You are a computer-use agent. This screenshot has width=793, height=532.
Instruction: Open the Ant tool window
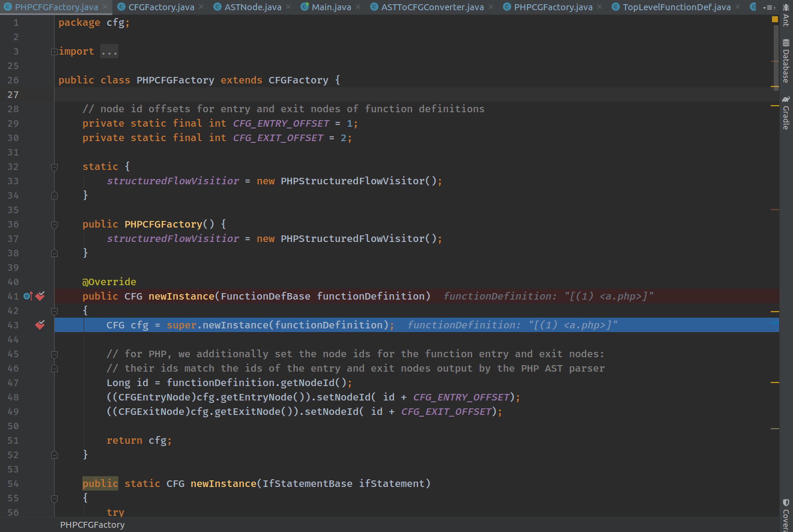[x=786, y=15]
